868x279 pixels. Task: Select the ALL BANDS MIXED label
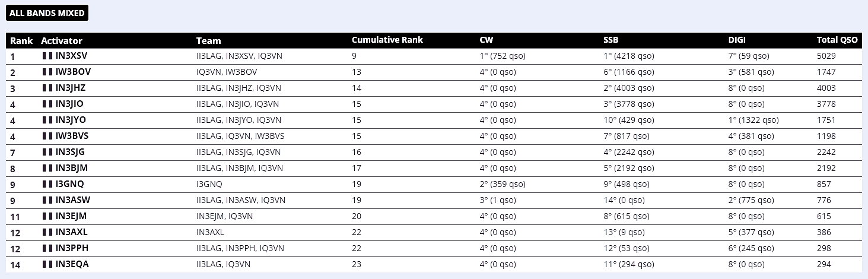click(47, 13)
